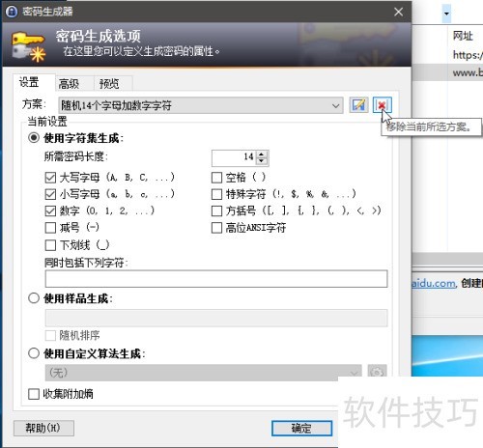Enable 减号 checkbox

pos(50,228)
